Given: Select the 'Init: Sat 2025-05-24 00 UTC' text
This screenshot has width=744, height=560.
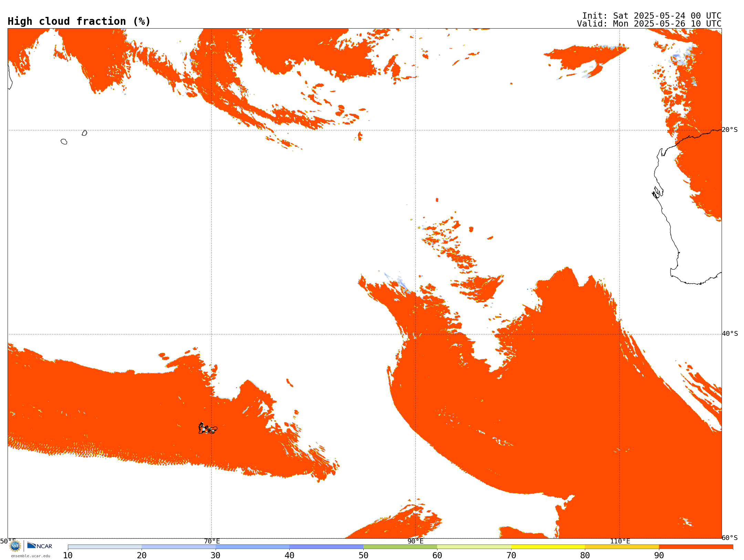Looking at the screenshot, I should point(652,16).
